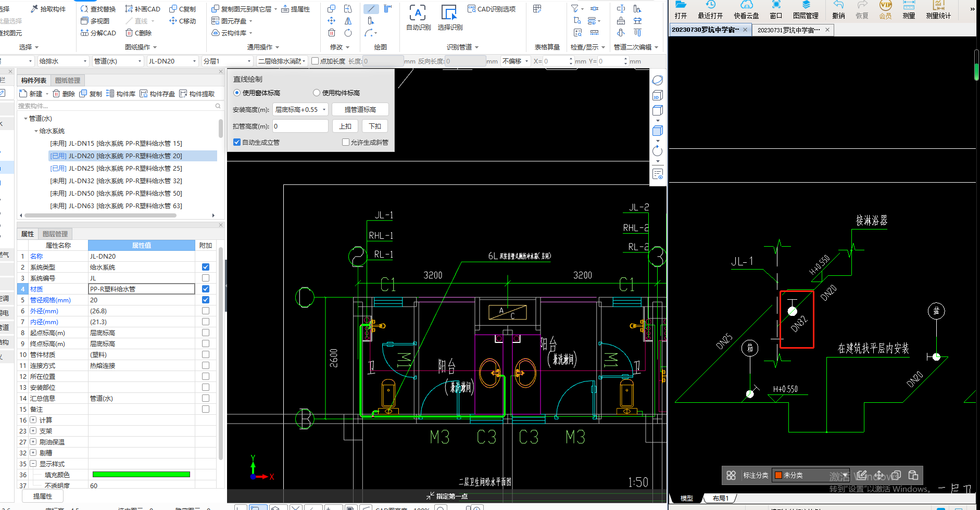Click the 上扣 button
The image size is (980, 510).
tap(345, 126)
